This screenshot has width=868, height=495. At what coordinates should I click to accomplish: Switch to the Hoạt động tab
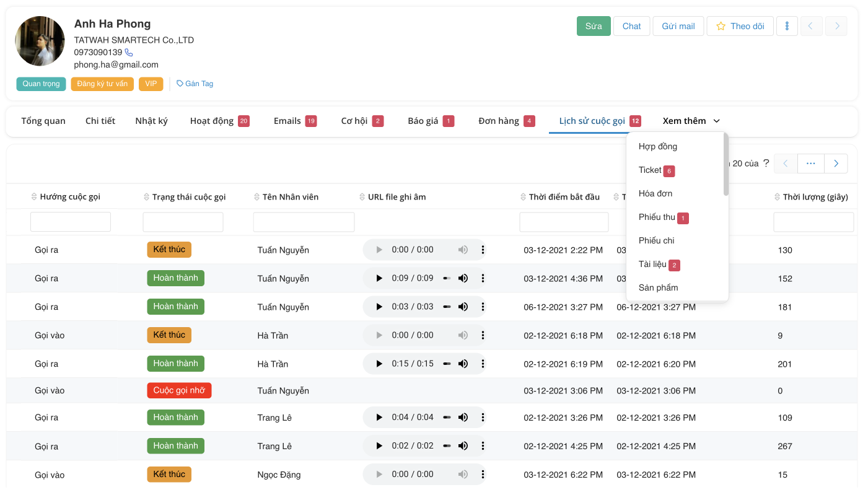tap(212, 121)
